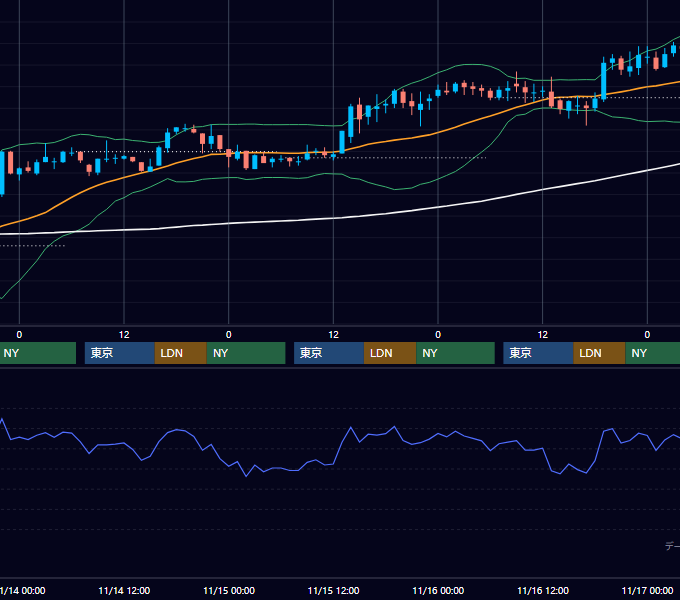Select the 東京 session block on 11/15

(x=329, y=353)
